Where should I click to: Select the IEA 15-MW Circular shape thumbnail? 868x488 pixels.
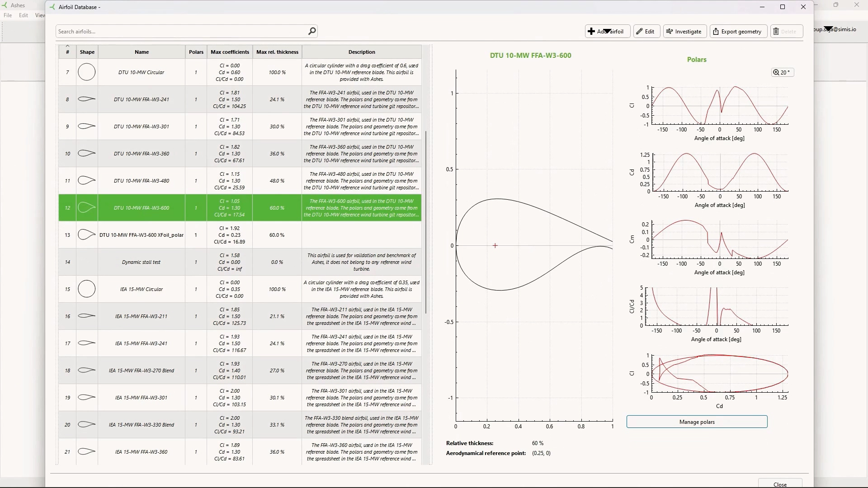click(x=87, y=289)
